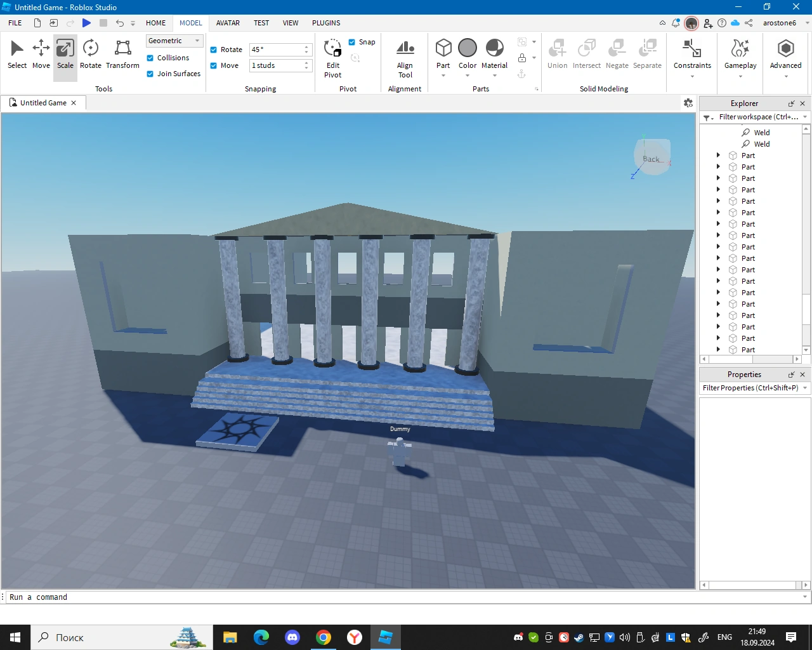Screen dimensions: 812x650
Task: Open the Filter workspace dropdown arrow
Action: (x=805, y=117)
